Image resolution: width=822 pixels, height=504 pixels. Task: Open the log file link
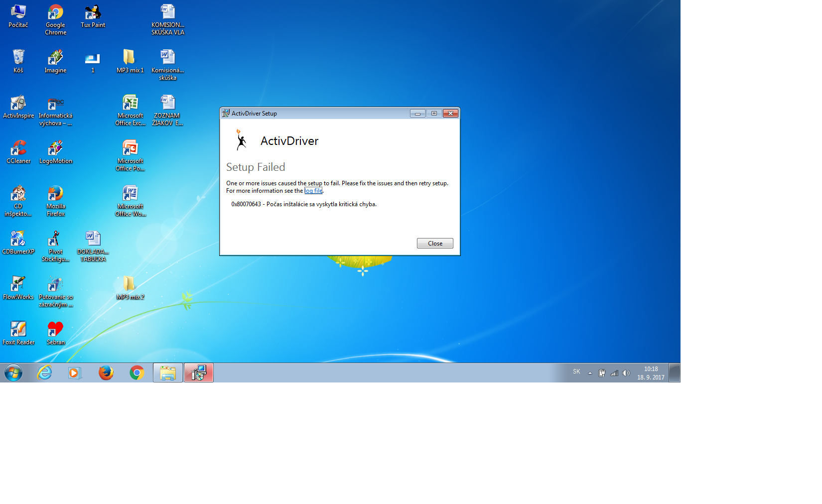(x=313, y=191)
